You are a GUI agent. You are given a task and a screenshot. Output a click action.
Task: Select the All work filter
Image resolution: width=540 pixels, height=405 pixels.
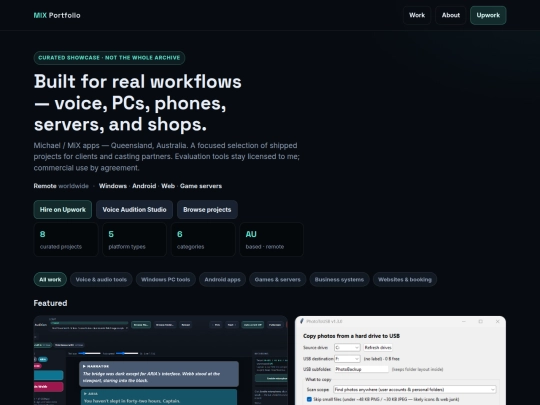[x=50, y=279]
